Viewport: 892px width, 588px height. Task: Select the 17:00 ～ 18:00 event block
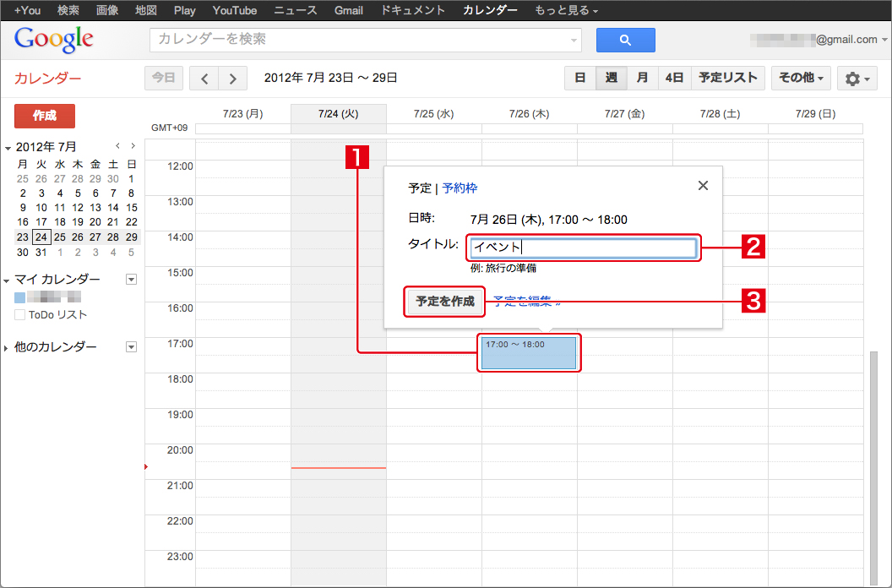coord(529,353)
